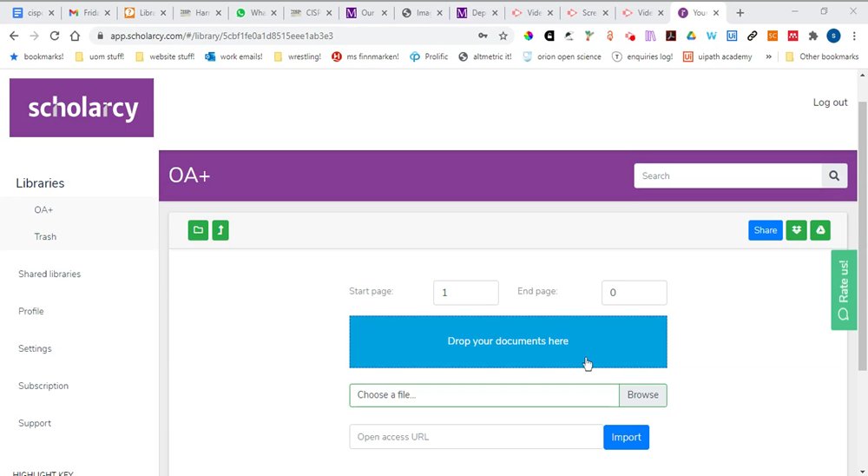868x476 pixels.
Task: Click the chain link extension icon
Action: pyautogui.click(x=752, y=36)
